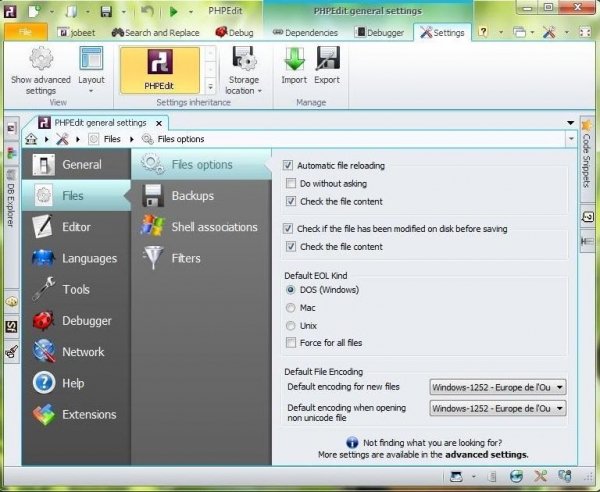Select the Files settings category
This screenshot has height=492, width=600.
click(76, 196)
